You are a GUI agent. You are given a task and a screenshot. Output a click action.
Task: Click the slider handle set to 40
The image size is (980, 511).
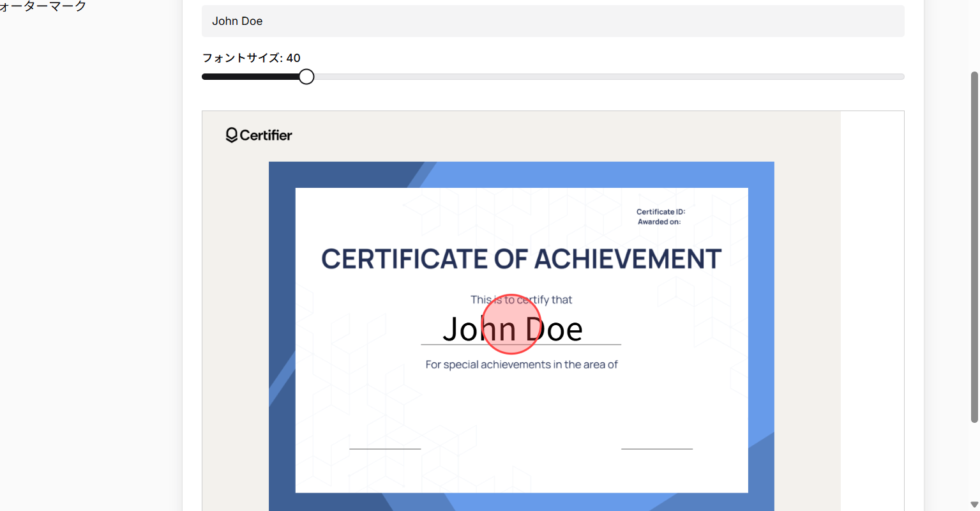(306, 76)
